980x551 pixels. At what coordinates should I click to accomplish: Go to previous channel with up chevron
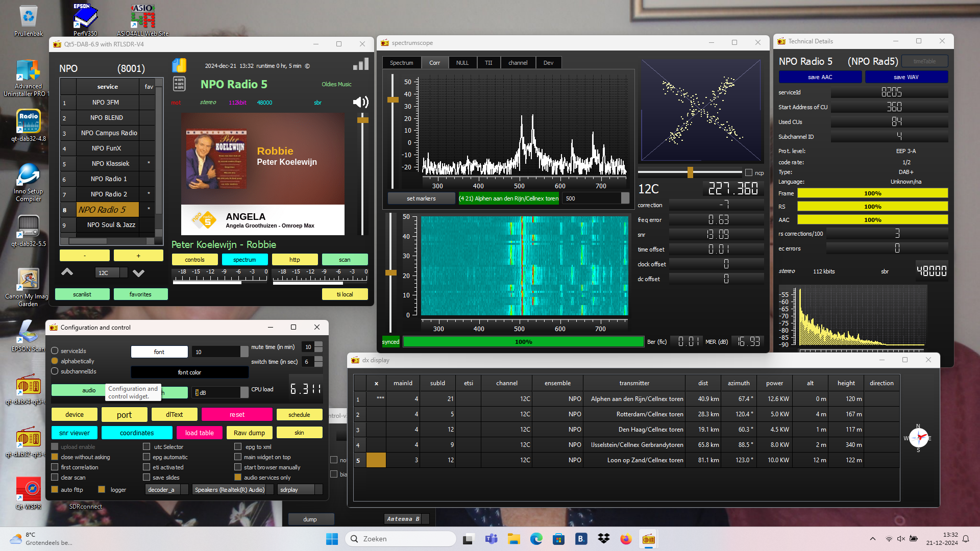(x=67, y=272)
